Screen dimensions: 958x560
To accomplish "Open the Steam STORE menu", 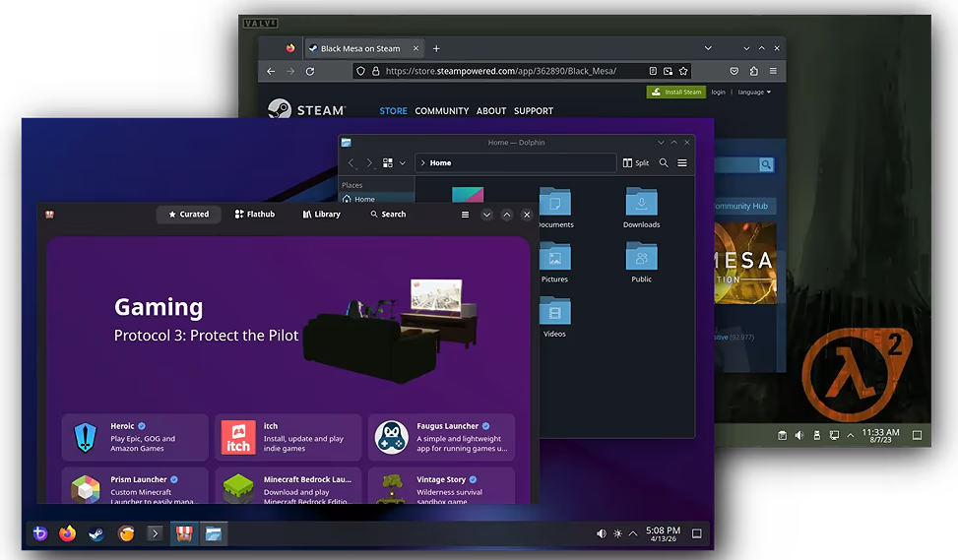I will tap(393, 111).
